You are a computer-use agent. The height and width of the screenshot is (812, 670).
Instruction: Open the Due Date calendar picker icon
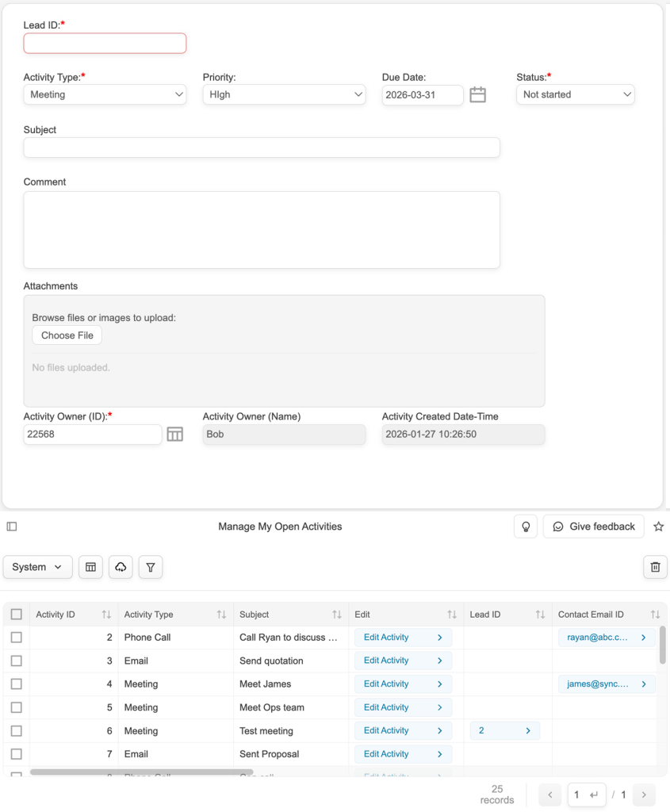[477, 95]
